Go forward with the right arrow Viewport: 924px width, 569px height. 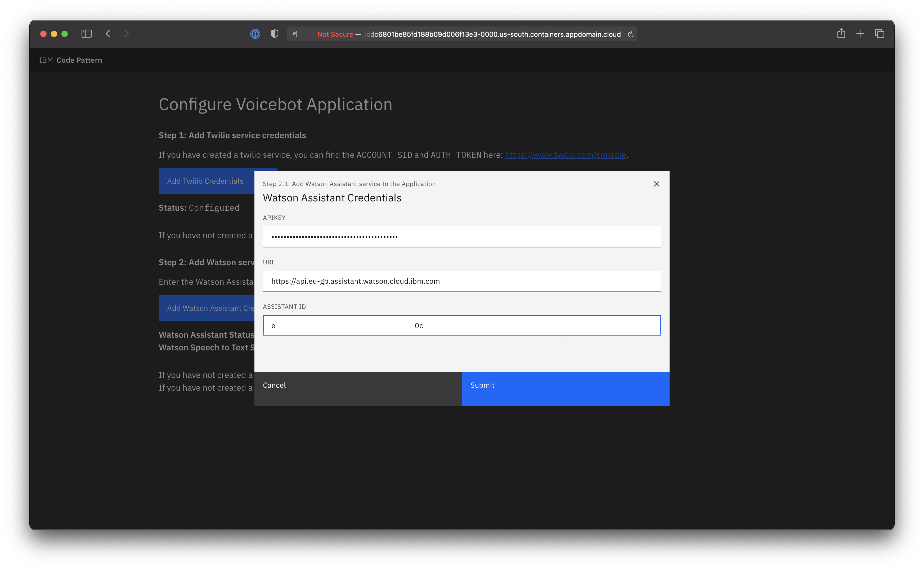(127, 34)
